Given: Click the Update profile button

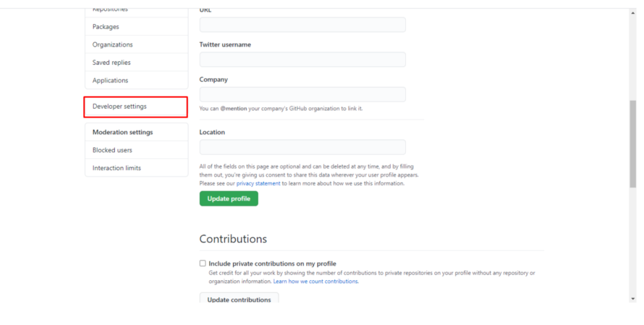Looking at the screenshot, I should [x=229, y=198].
